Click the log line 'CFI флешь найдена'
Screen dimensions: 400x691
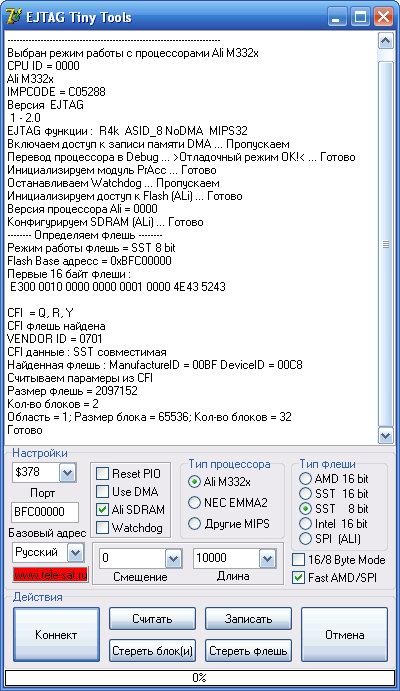coord(56,326)
